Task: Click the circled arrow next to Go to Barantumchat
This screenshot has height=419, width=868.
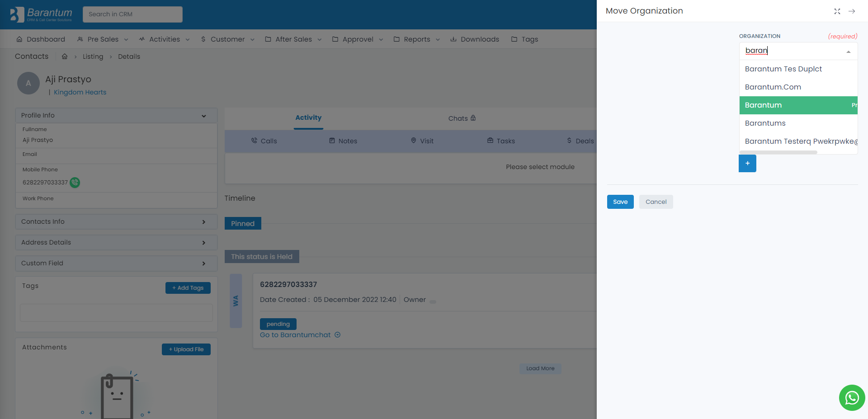Action: click(337, 335)
